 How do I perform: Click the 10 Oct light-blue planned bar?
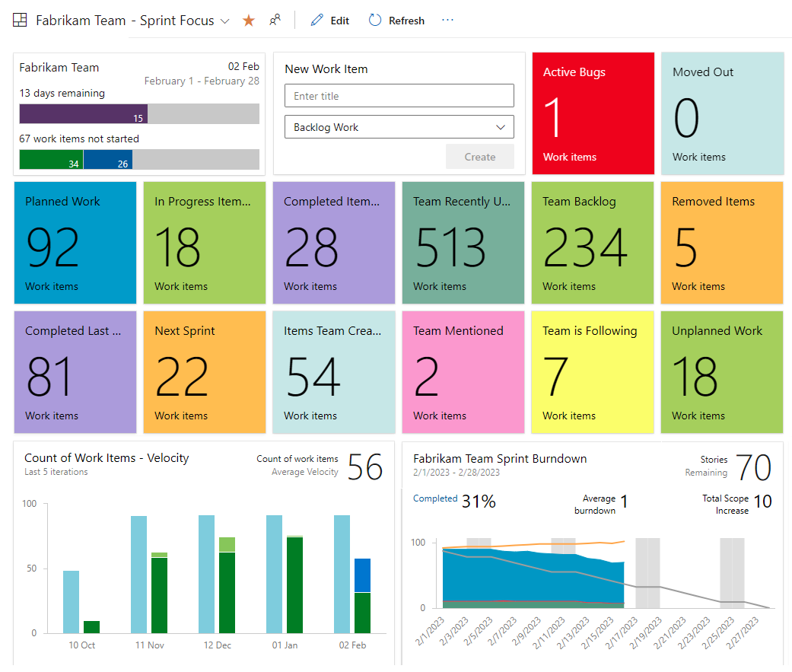72,602
